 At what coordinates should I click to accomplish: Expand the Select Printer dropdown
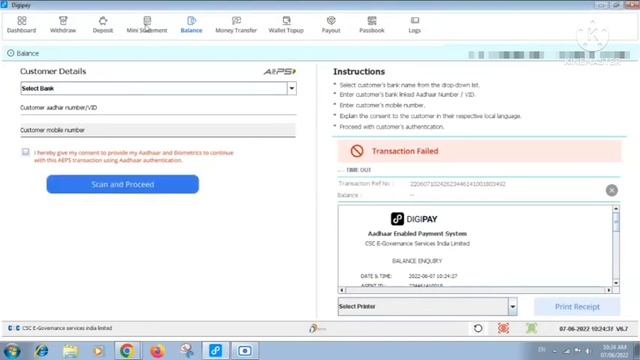[513, 307]
